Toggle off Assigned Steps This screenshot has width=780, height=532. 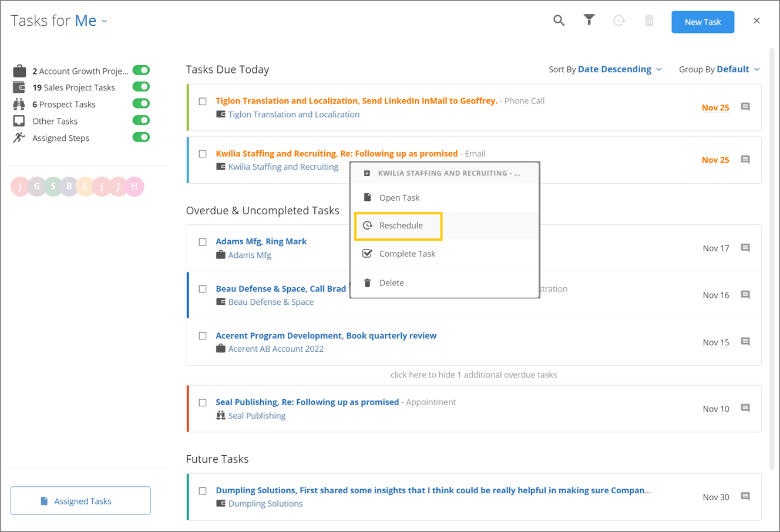click(x=141, y=137)
